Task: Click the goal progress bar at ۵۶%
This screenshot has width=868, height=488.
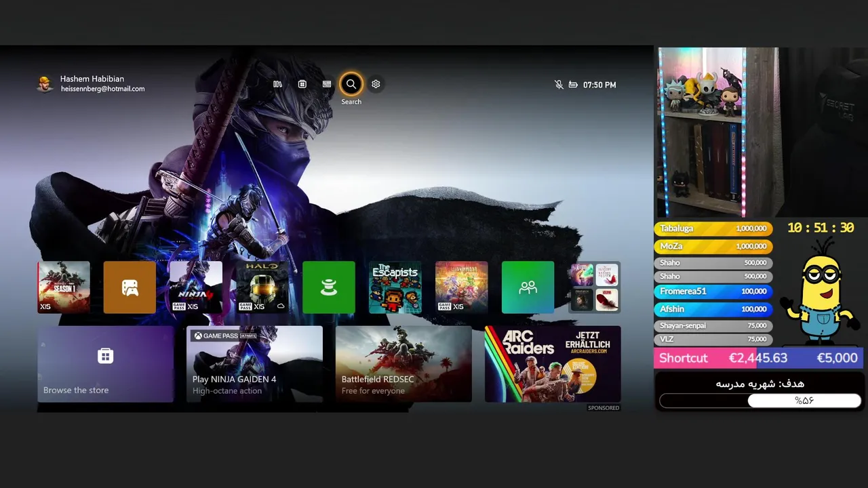Action: (760, 401)
